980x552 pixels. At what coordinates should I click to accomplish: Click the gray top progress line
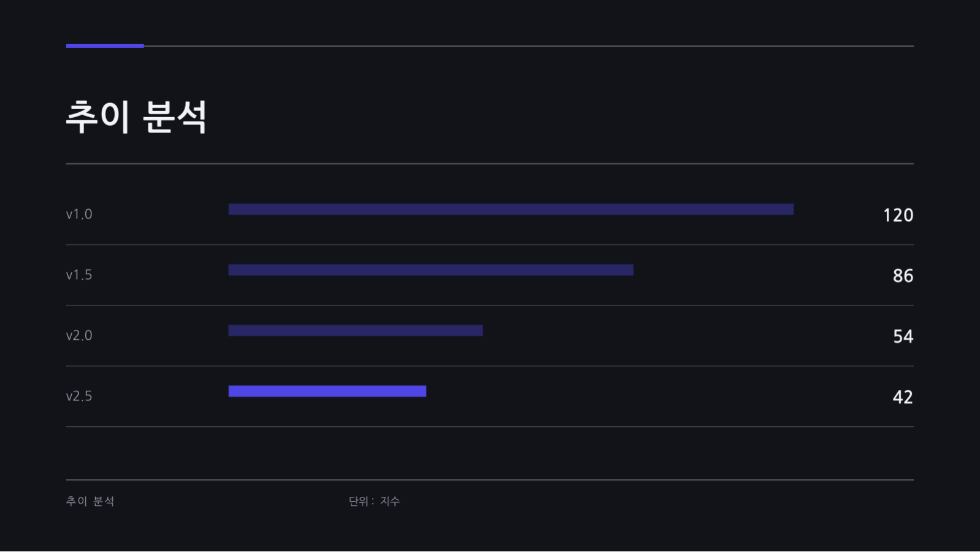(529, 46)
